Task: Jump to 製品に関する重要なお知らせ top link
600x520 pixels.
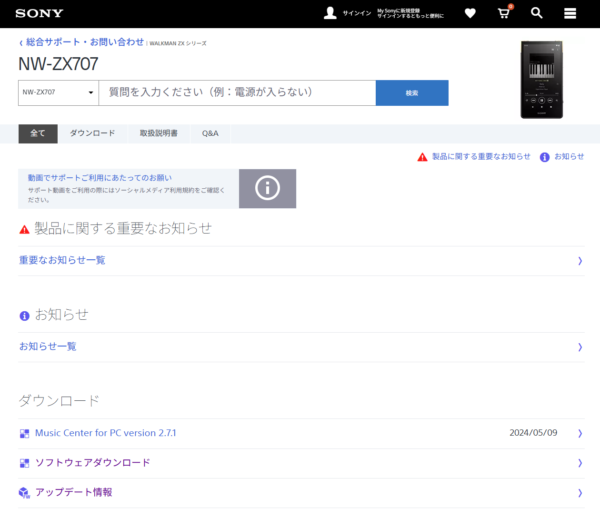Action: (481, 156)
